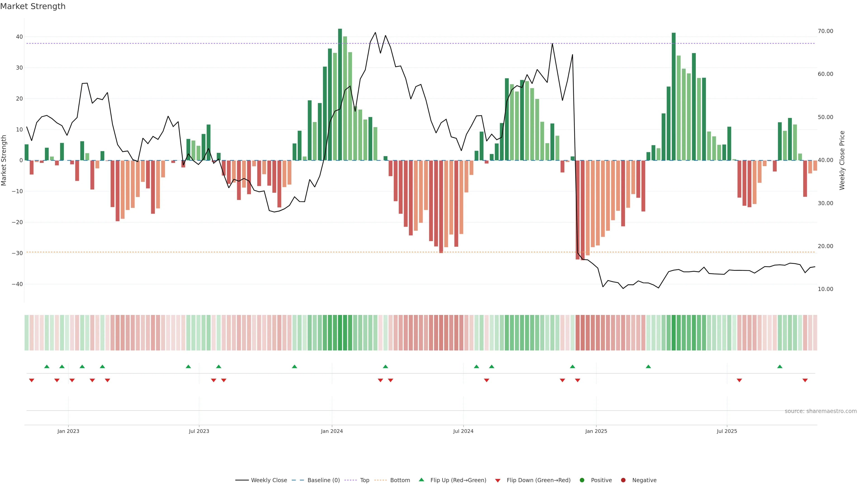Click Flip Down red triangle legend icon

(498, 481)
